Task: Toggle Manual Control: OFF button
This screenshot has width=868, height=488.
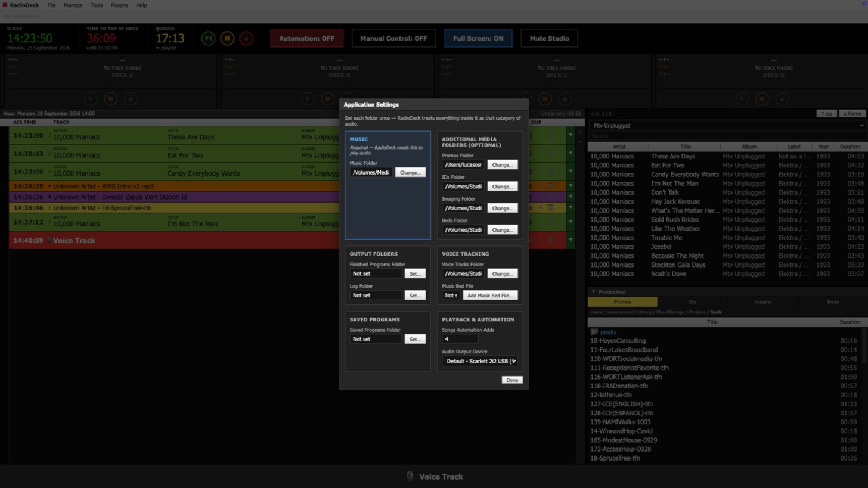Action: [393, 38]
